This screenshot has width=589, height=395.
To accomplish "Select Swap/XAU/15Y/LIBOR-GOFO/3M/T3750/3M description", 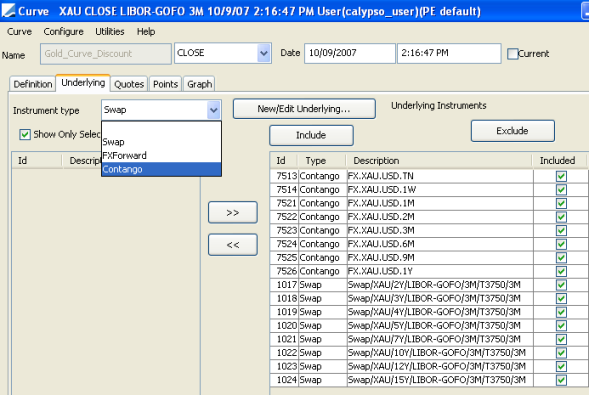I will pyautogui.click(x=440, y=380).
